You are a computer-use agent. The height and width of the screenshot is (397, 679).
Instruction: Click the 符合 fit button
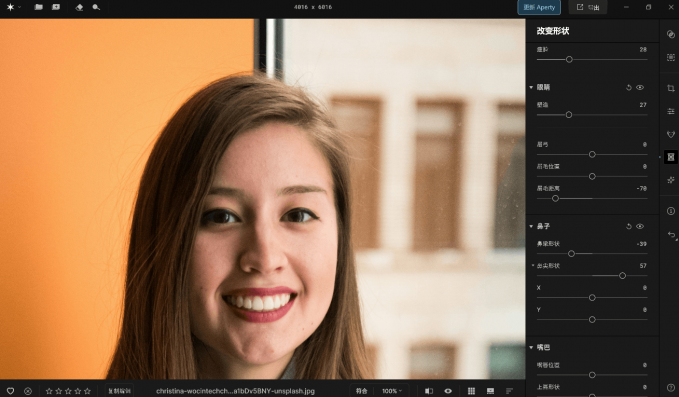pyautogui.click(x=362, y=391)
